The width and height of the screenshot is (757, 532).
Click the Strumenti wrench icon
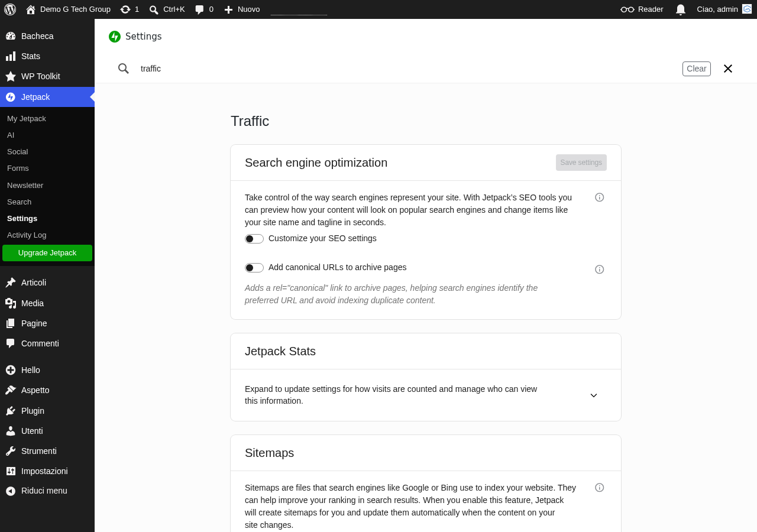click(x=11, y=451)
